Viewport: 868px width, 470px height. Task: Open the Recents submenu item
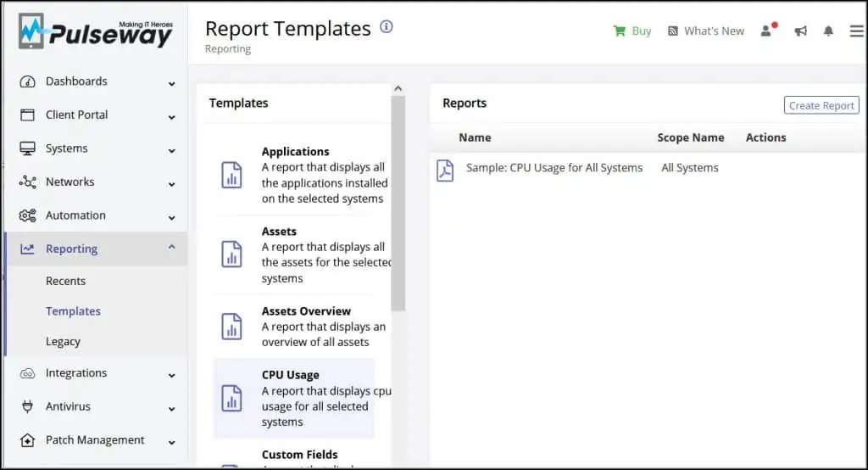tap(66, 281)
